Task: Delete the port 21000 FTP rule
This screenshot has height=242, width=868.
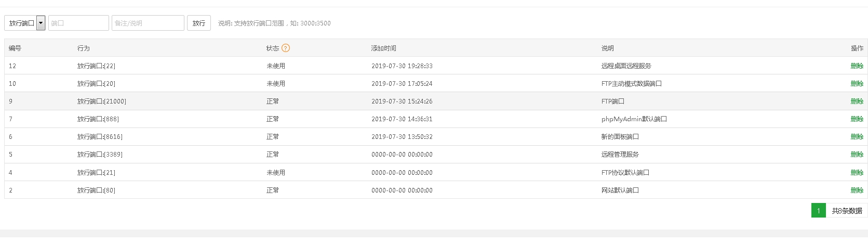Action: 857,101
